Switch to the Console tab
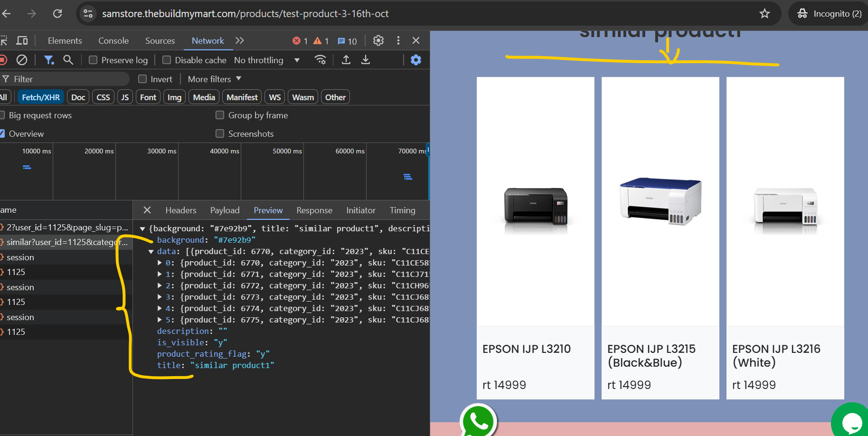The image size is (868, 436). [113, 40]
